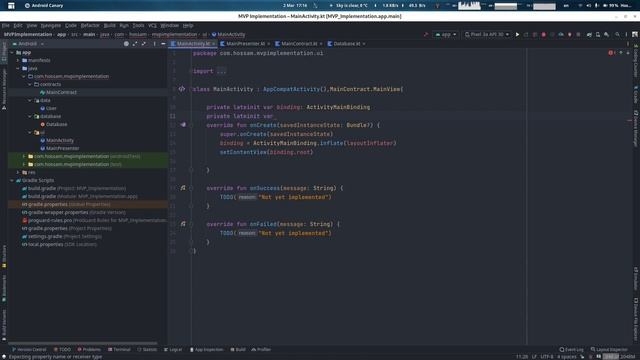Screen dimensions: 640x360
Task: Select the User class in the tree
Action: pos(51,108)
